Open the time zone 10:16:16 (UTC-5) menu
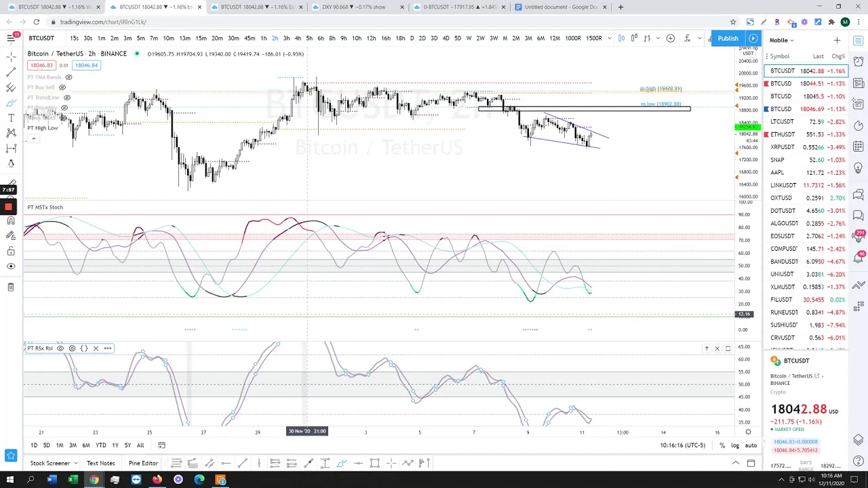 (x=683, y=445)
